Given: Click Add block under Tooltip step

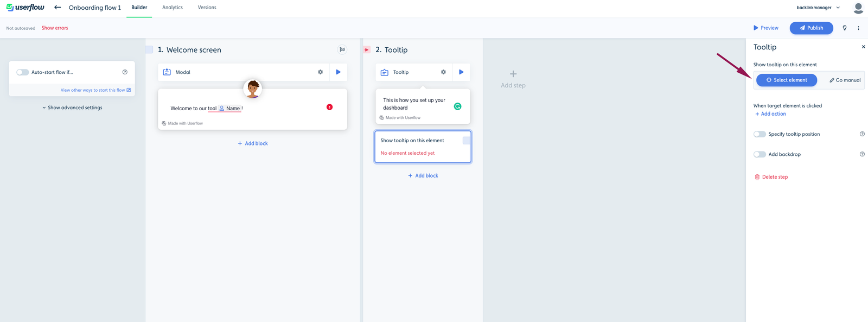Looking at the screenshot, I should coord(423,175).
